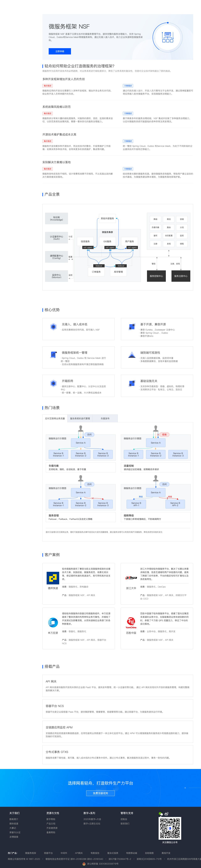This screenshot has height=868, width=201.
Task: Open the 全链路应用监控 APM product card
Action: (x=118, y=732)
